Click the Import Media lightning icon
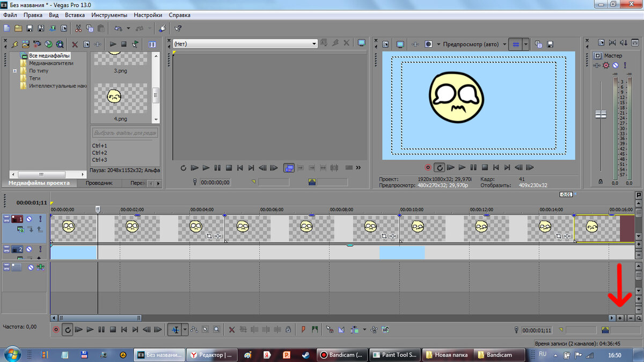Image resolution: width=644 pixels, height=362 pixels. [x=15, y=44]
